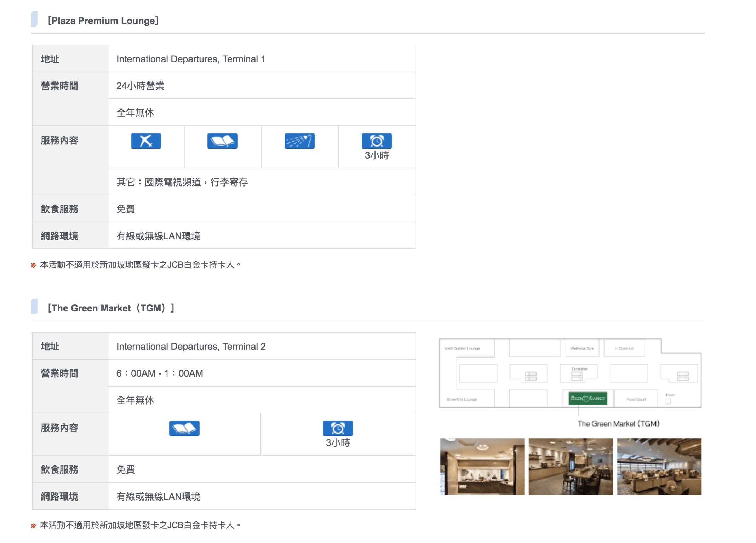Click '有線或無線LAN環境' in Plaza Premium Lounge table

click(159, 236)
